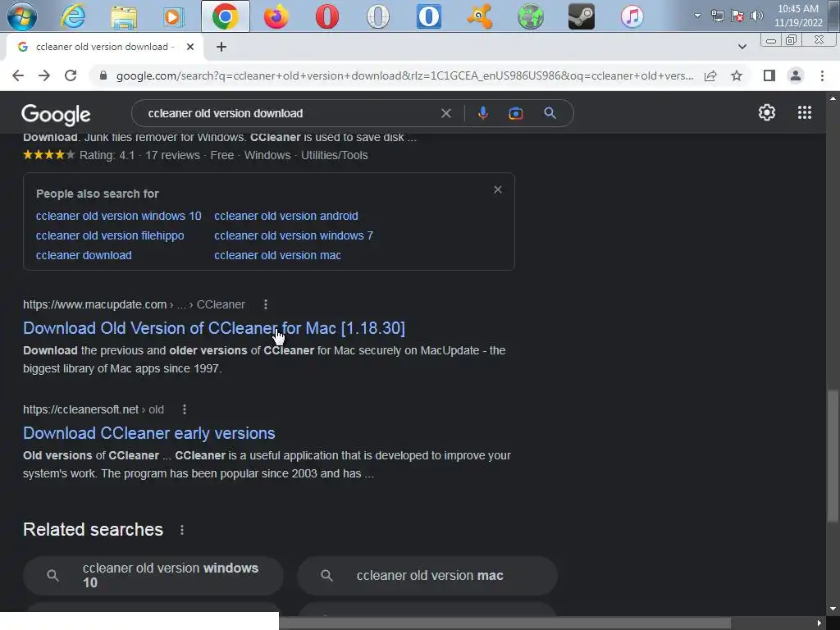Open iTunes from the taskbar
The image size is (840, 630).
pos(632,16)
